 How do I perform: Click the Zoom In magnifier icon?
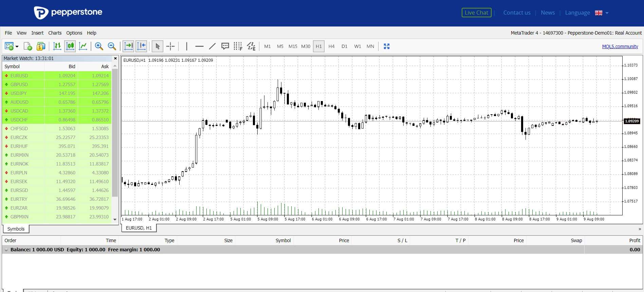coord(99,46)
